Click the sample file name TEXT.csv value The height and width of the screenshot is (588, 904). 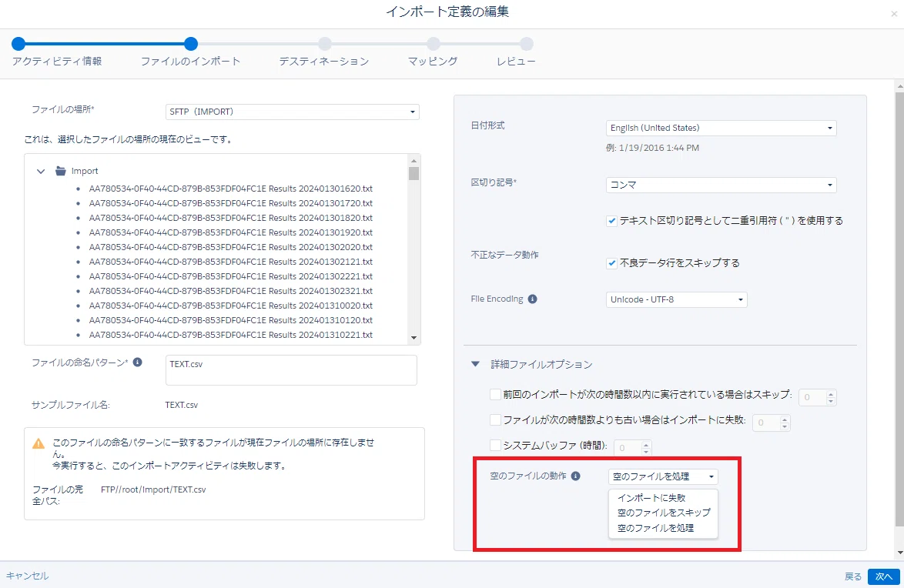coord(182,405)
